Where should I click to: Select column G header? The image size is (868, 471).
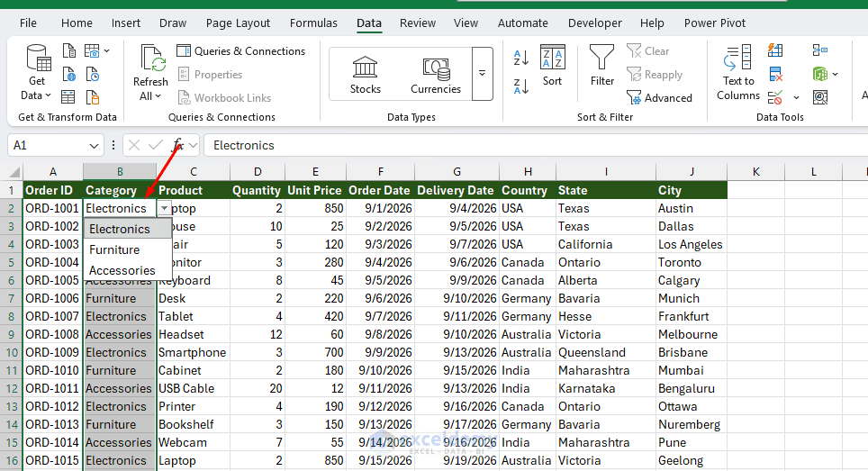tap(457, 172)
